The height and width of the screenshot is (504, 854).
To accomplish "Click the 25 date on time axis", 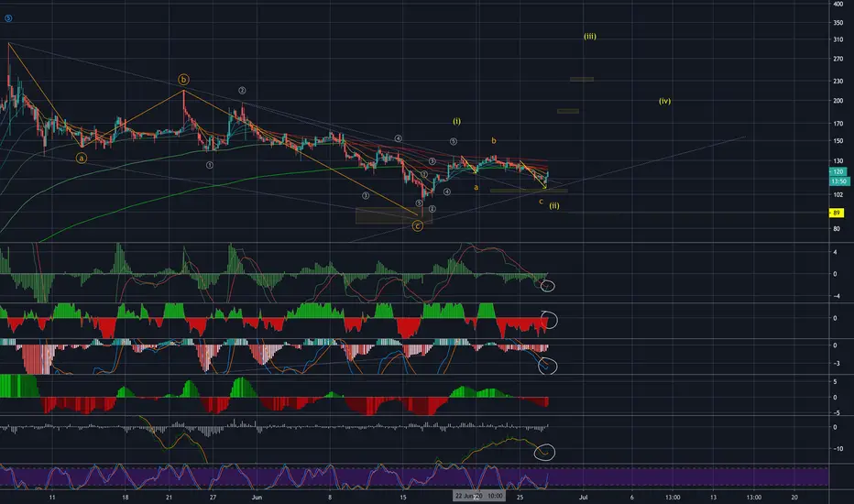I will tap(520, 497).
